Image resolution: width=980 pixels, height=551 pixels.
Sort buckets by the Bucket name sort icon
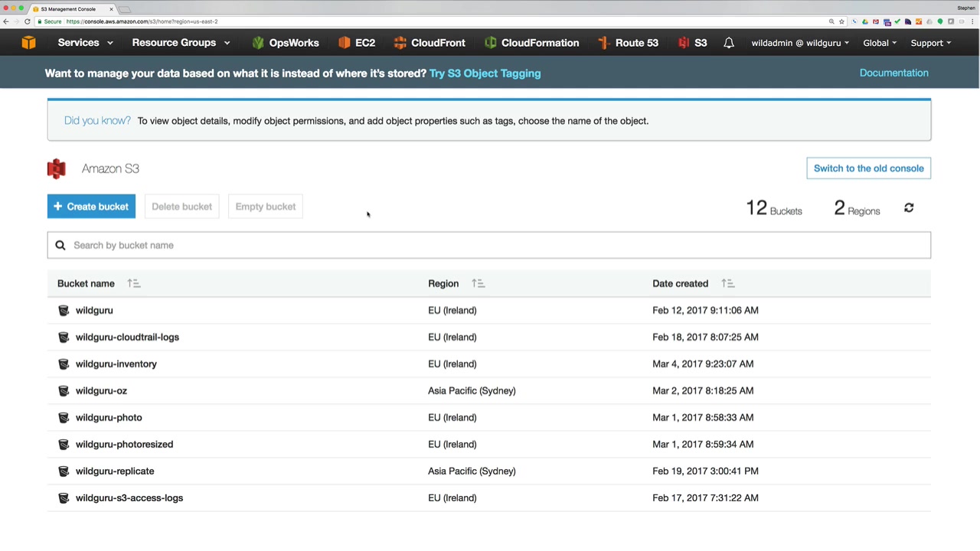tap(134, 283)
